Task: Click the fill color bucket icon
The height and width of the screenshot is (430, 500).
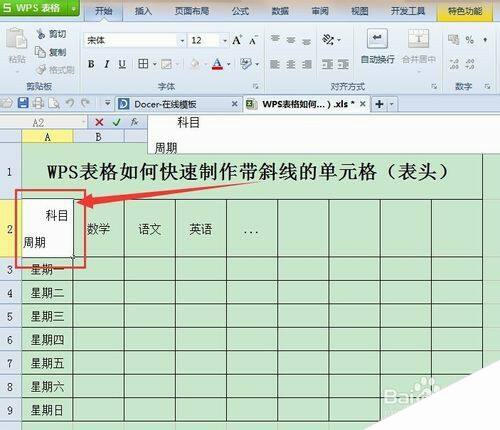Action: click(x=195, y=64)
